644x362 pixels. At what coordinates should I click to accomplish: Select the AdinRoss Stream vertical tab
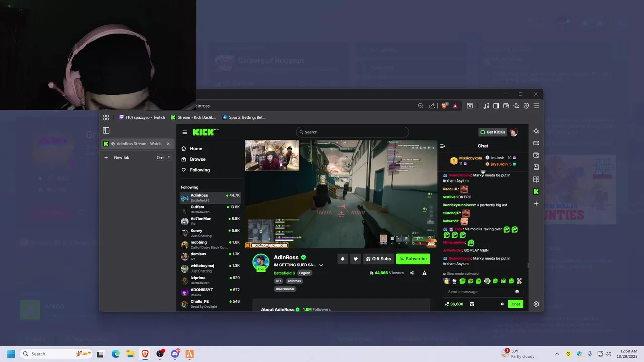137,144
